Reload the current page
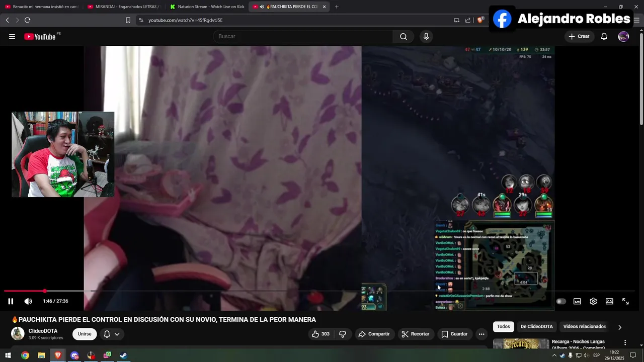644x362 pixels. pos(27,20)
